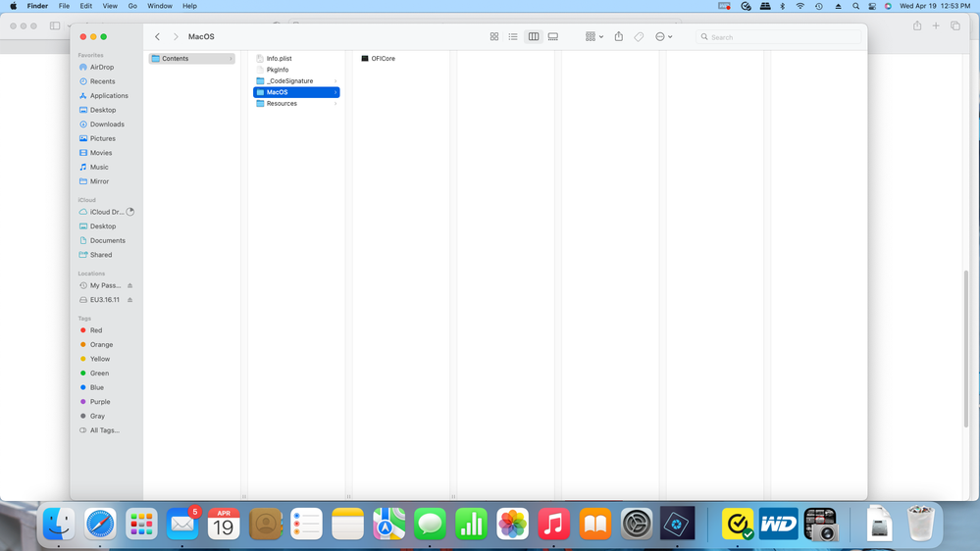
Task: Expand the MacOS folder chevron
Action: point(335,92)
